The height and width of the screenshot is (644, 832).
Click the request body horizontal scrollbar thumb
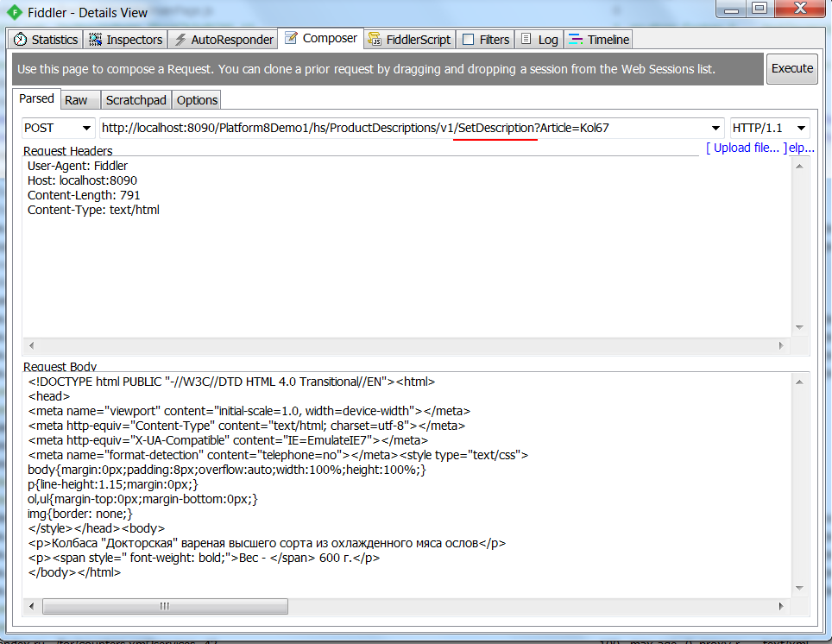point(164,607)
